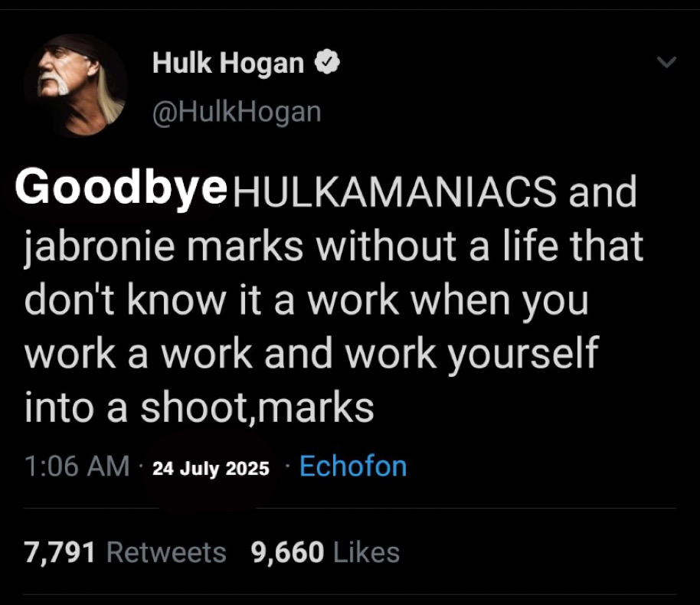Open the tweet options chevron menu
This screenshot has width=700, height=605.
point(667,63)
